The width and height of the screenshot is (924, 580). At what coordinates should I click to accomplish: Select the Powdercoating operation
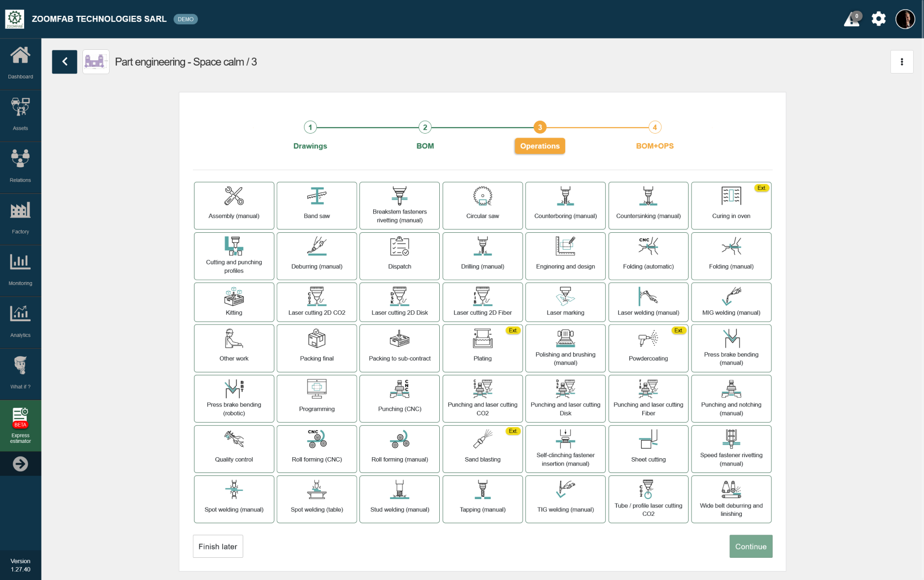point(649,348)
